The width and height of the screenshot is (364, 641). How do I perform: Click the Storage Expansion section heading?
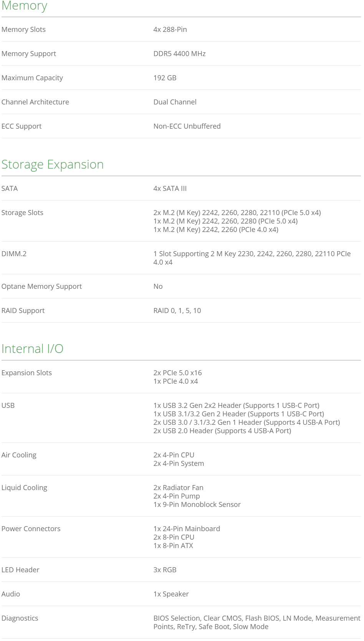[53, 164]
